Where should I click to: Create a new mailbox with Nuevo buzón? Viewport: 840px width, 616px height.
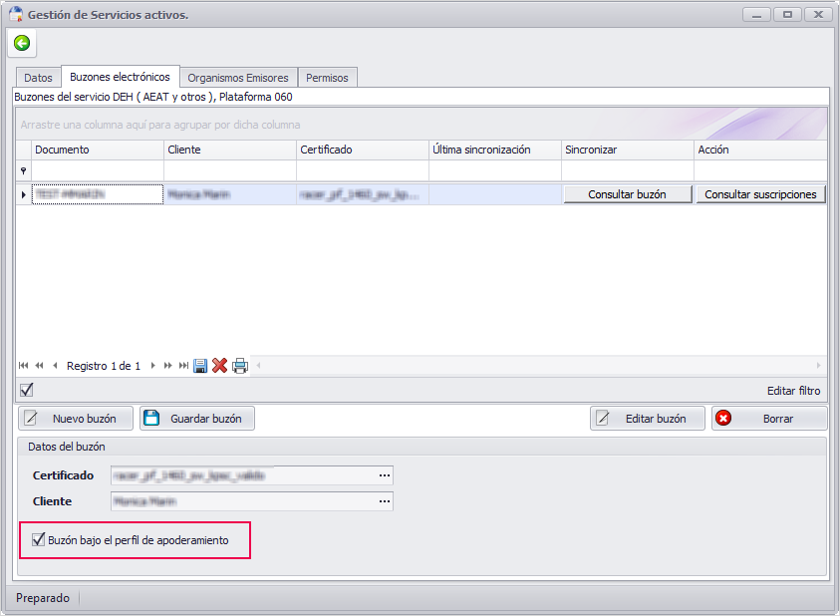(76, 419)
